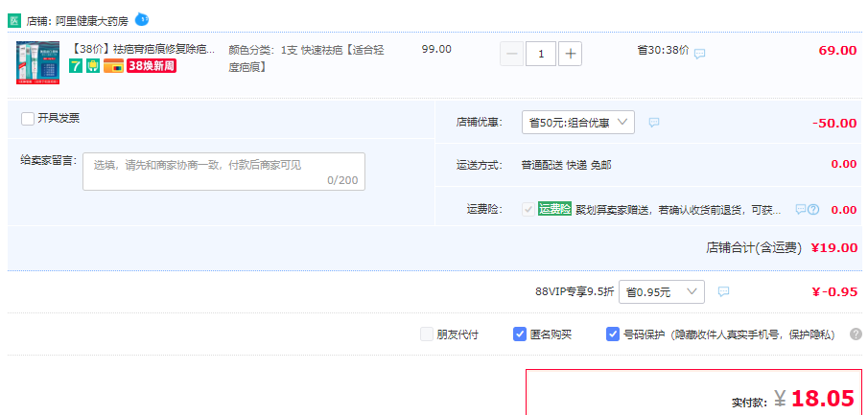Click the question mark help icon for 运费险

813,209
